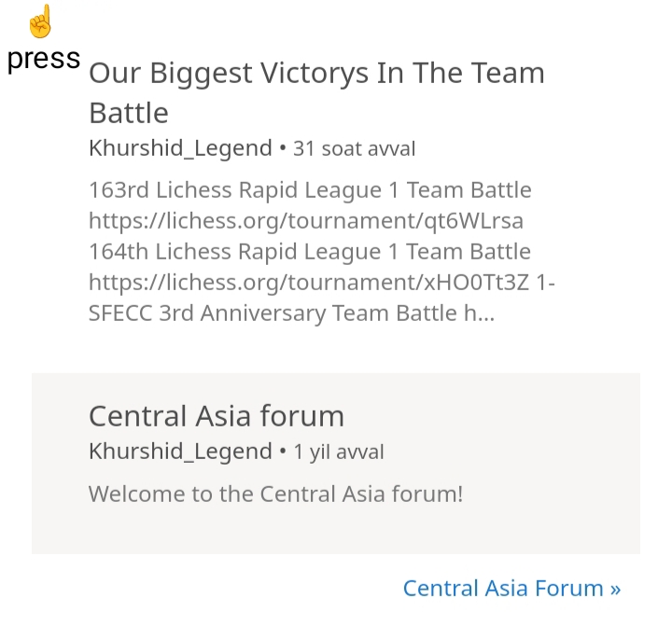Click the "1 yil avval" timestamp

339,452
